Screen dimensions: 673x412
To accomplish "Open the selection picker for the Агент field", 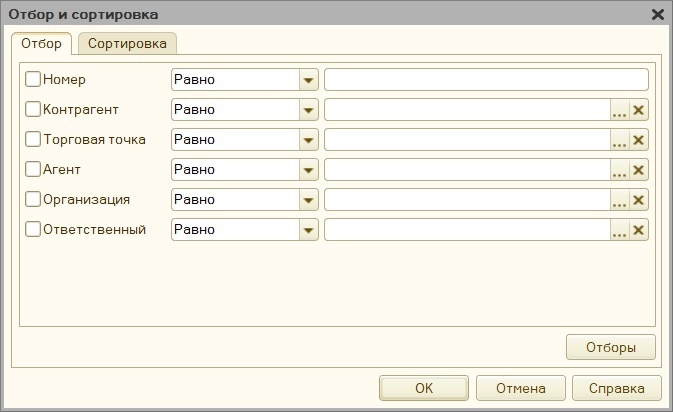I will (619, 170).
